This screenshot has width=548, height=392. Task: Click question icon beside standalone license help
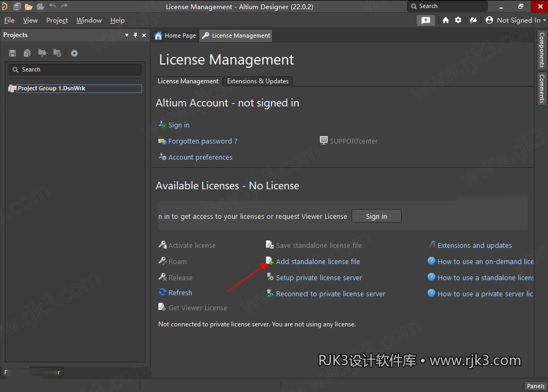(432, 277)
